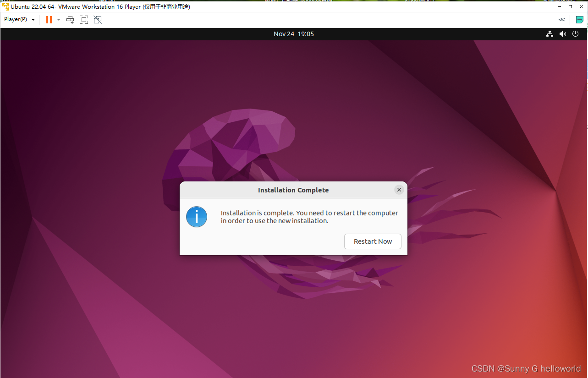Open the dropdown arrow next to the suspend button
This screenshot has width=588, height=378.
click(58, 20)
